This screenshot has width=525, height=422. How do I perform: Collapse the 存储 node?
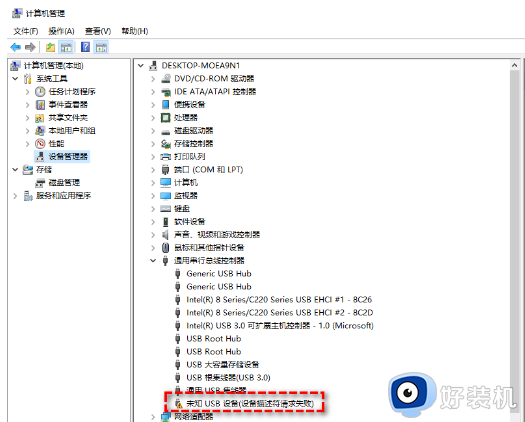15,170
